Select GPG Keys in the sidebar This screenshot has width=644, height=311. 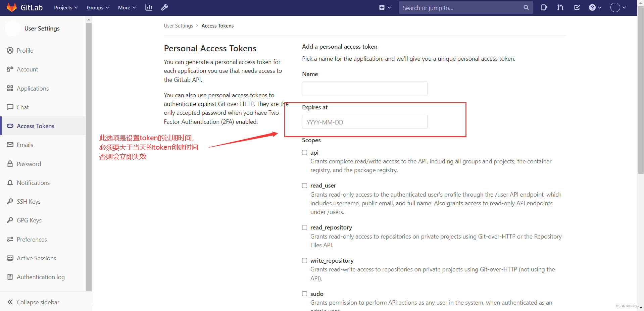click(29, 220)
